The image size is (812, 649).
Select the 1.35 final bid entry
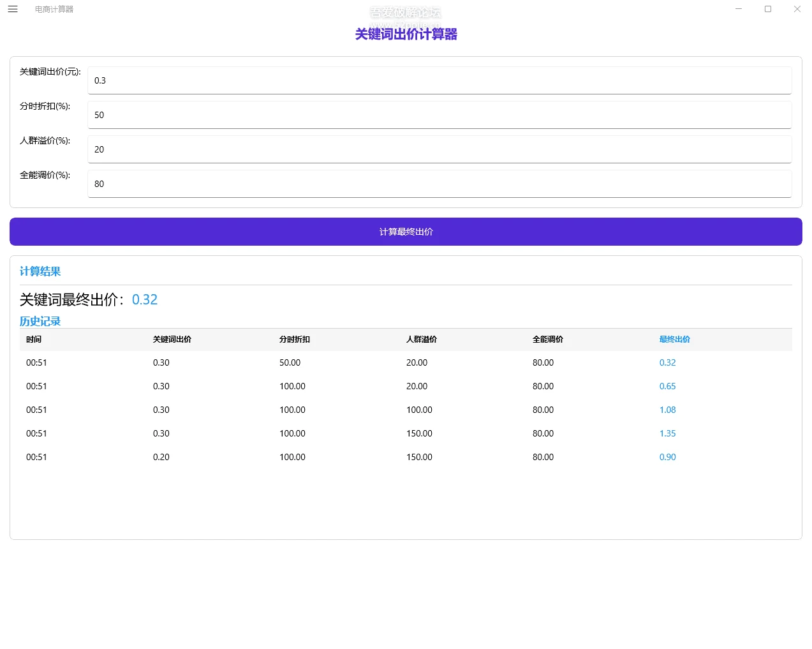tap(667, 433)
